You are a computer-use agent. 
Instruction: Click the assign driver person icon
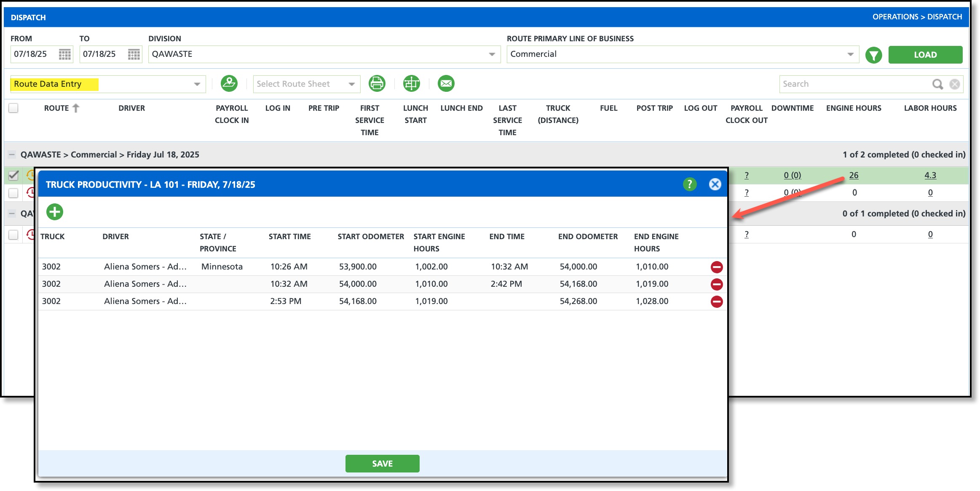pyautogui.click(x=229, y=83)
